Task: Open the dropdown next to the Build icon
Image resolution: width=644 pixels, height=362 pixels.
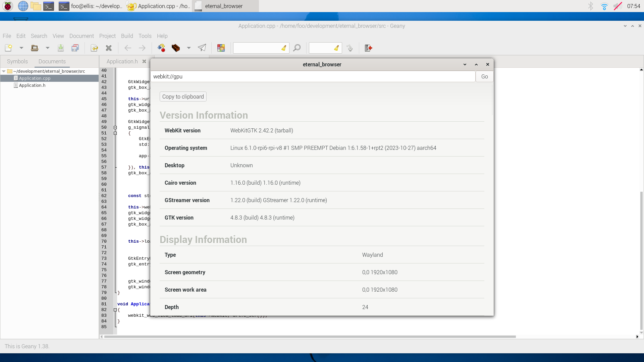Action: pos(189,48)
